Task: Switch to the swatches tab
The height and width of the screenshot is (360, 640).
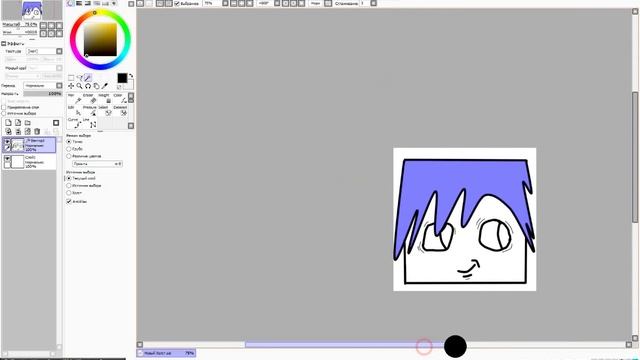Action: pyautogui.click(x=105, y=3)
